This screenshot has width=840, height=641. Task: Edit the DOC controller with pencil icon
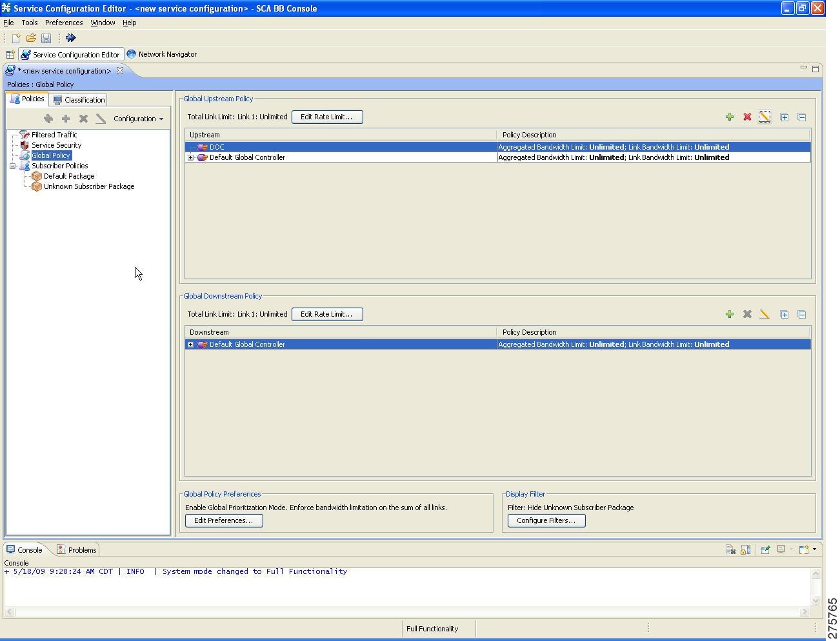click(x=765, y=117)
